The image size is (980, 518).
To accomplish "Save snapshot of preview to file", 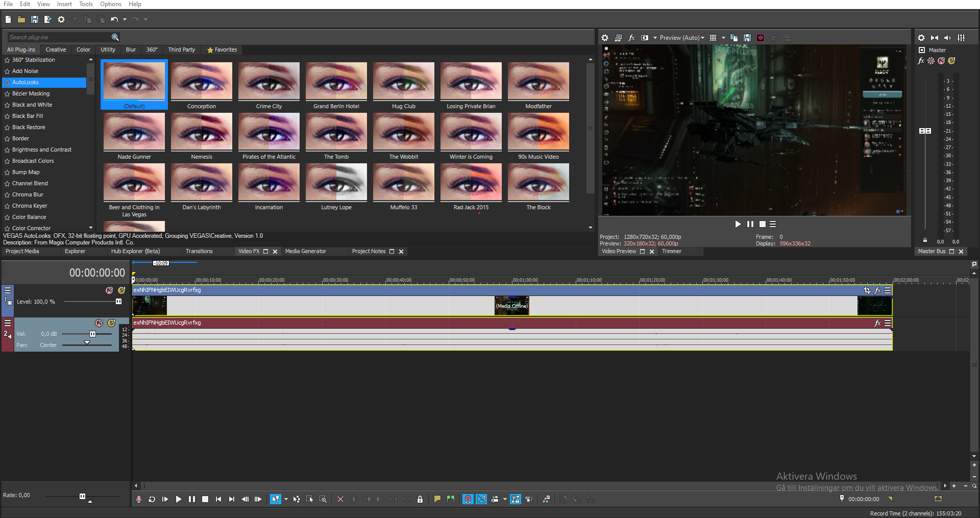I will (747, 38).
